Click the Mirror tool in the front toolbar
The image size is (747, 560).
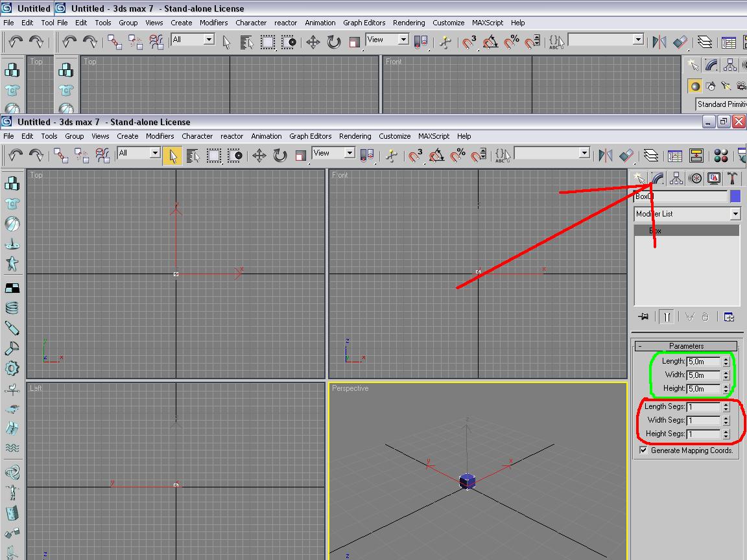pos(606,156)
